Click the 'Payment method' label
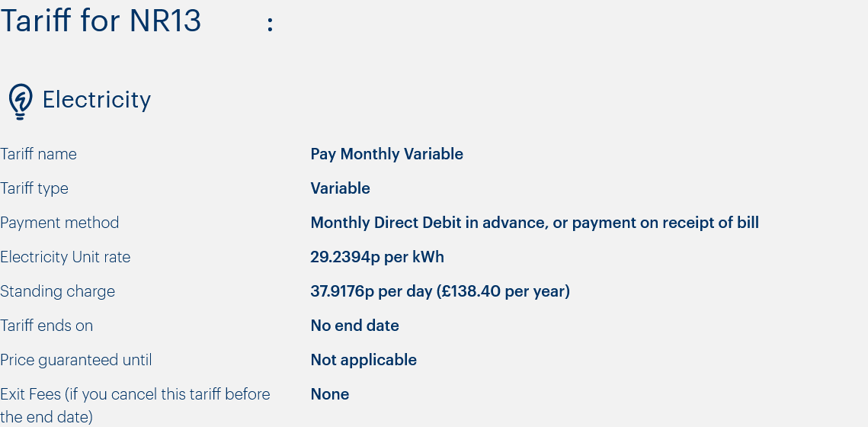The width and height of the screenshot is (868, 427). [x=59, y=223]
